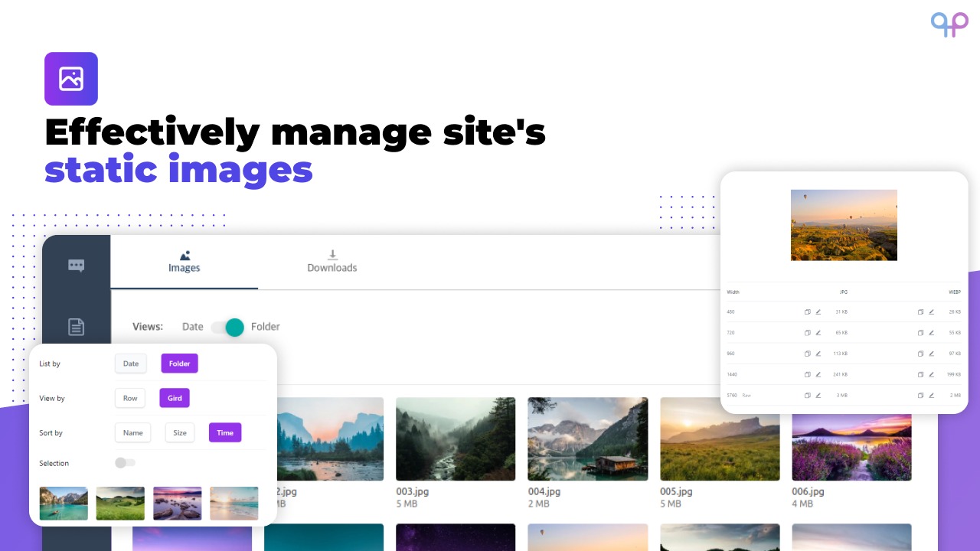Copy the 960 width JPG link
Screen dimensions: 980x551
click(807, 354)
